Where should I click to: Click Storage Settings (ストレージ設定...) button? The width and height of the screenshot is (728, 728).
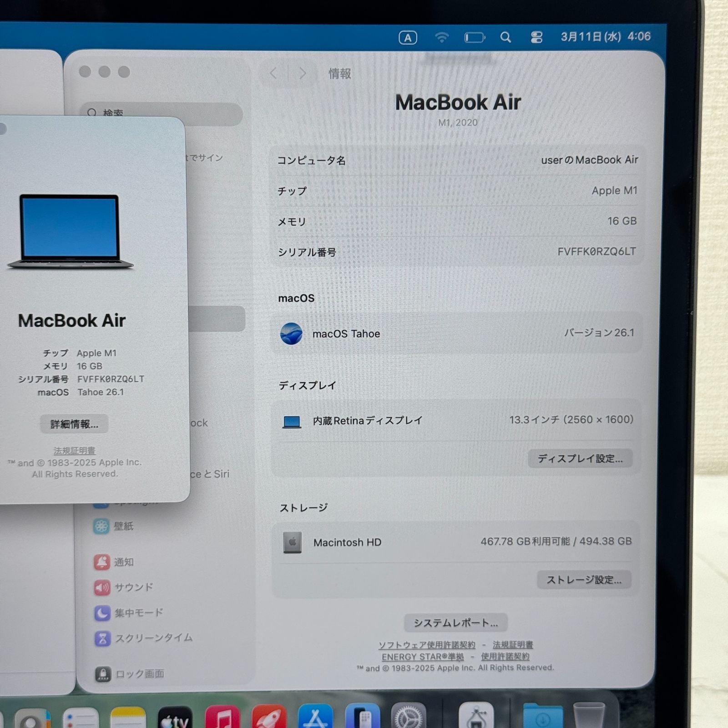pyautogui.click(x=584, y=580)
